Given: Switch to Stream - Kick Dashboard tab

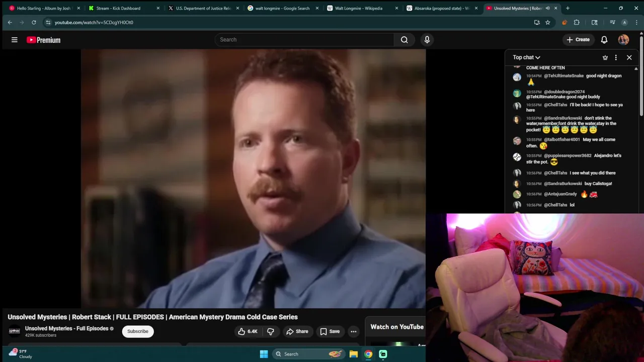Looking at the screenshot, I should pyautogui.click(x=123, y=8).
